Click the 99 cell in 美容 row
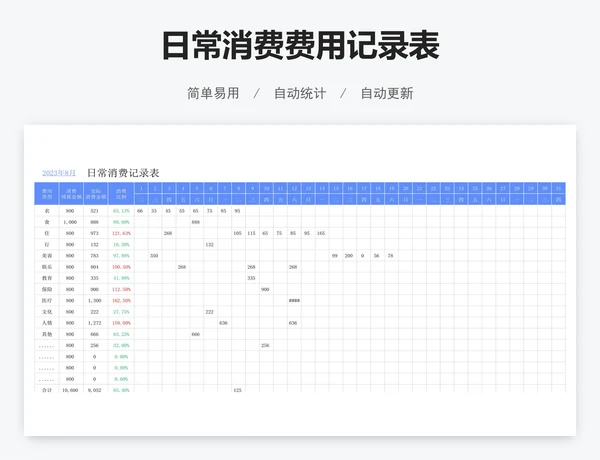Viewport: 600px width, 460px height. coord(335,256)
